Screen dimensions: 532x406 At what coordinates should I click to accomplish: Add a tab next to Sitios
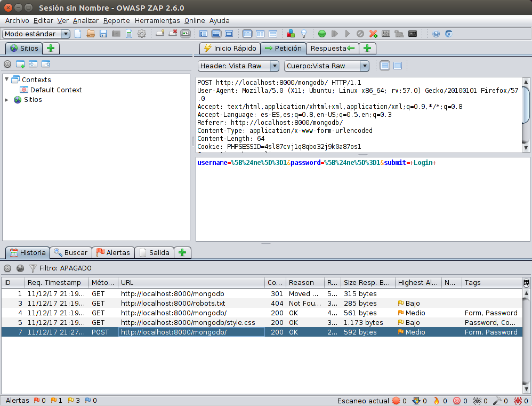[x=51, y=48]
